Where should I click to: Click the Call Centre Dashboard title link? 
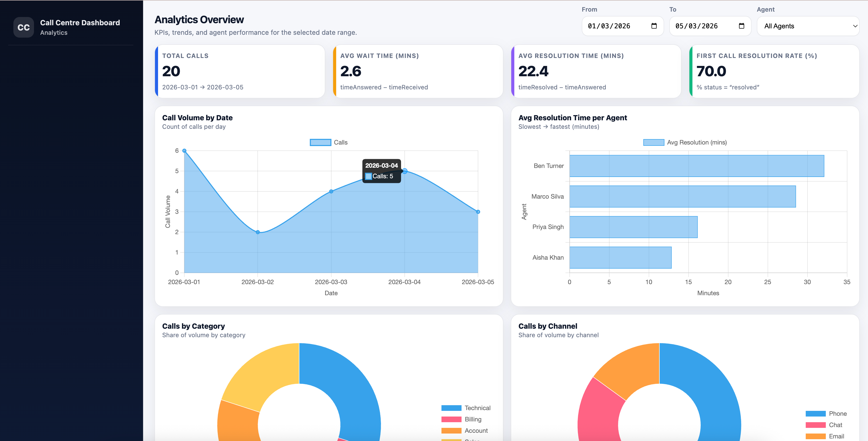(x=80, y=23)
